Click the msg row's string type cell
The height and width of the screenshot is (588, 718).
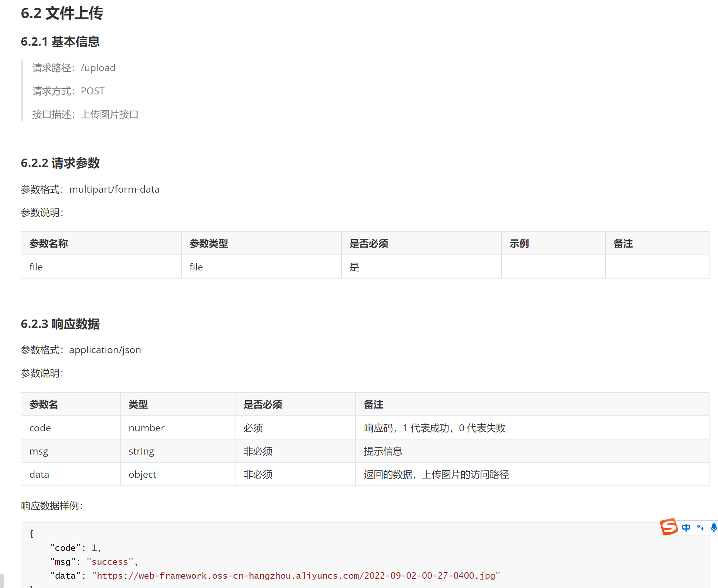point(141,451)
